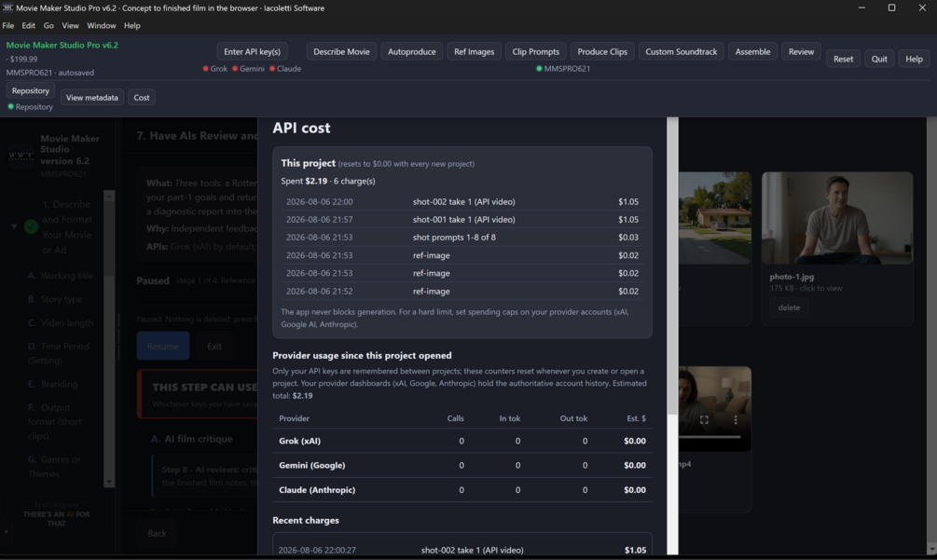Click the video progress bar

[710, 437]
